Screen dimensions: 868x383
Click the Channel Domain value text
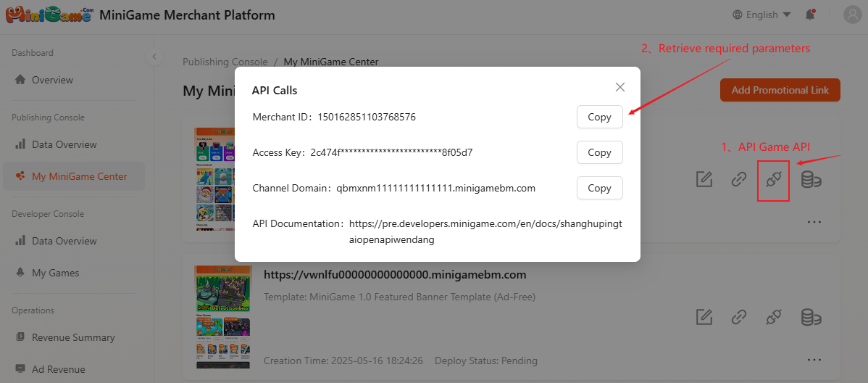(435, 188)
